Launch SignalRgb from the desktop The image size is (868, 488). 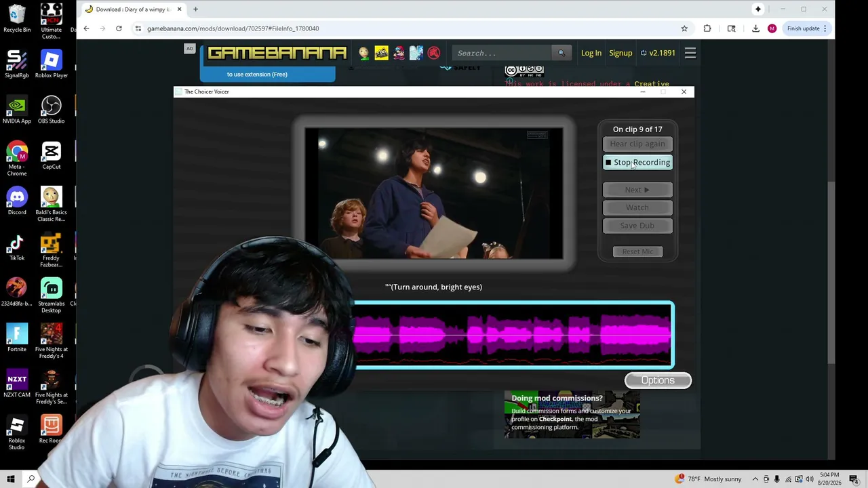[x=17, y=64]
